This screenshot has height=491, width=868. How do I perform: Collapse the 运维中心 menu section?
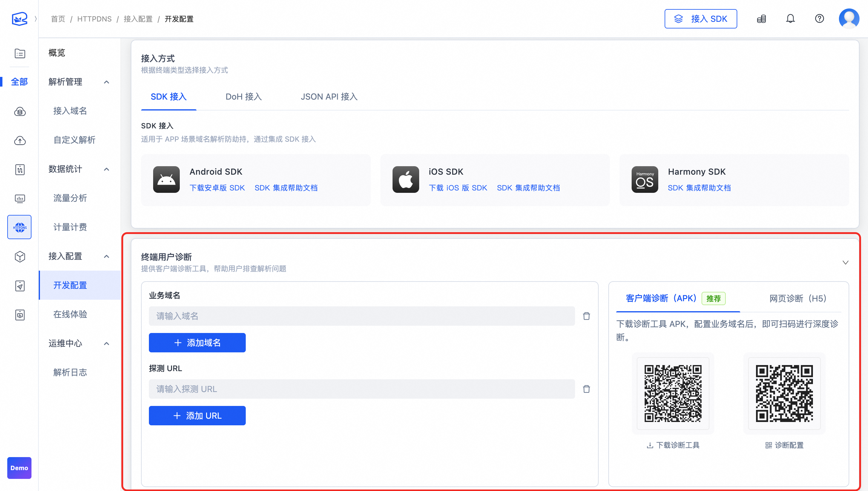pyautogui.click(x=107, y=343)
